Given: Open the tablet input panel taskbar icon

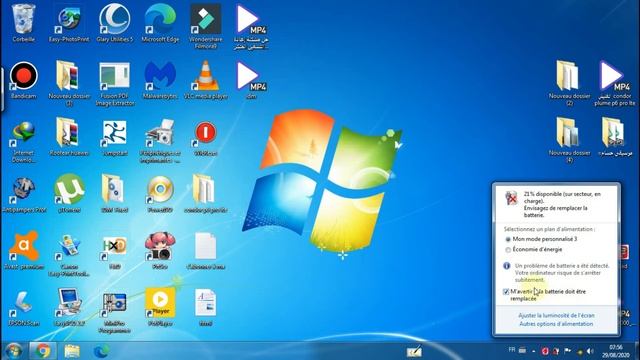Looking at the screenshot, I should click(x=414, y=351).
